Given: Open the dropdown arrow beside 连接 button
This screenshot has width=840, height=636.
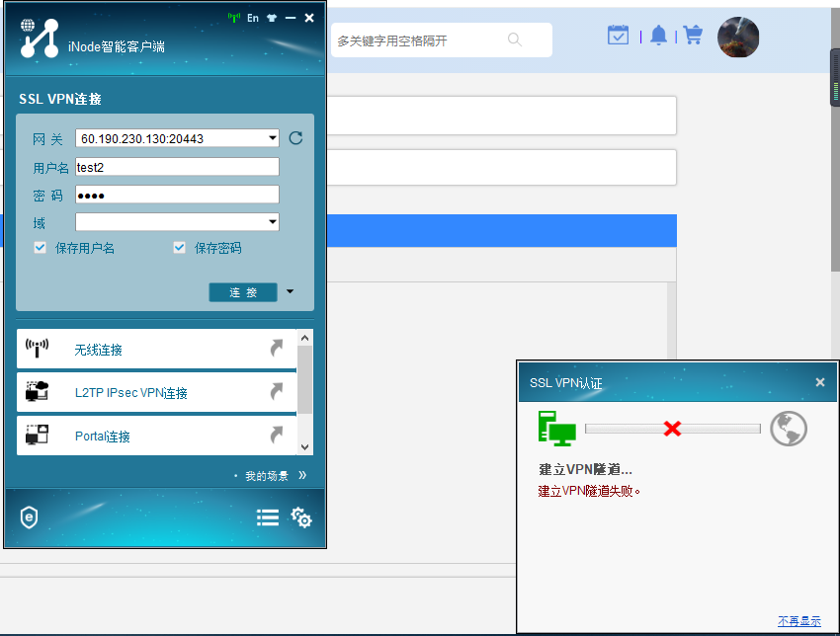Looking at the screenshot, I should coord(290,291).
